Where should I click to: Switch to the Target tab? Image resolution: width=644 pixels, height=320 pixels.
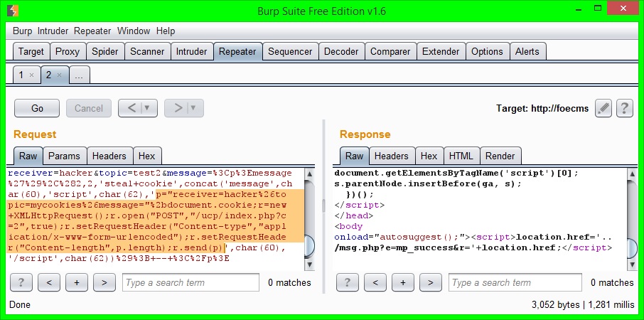31,52
